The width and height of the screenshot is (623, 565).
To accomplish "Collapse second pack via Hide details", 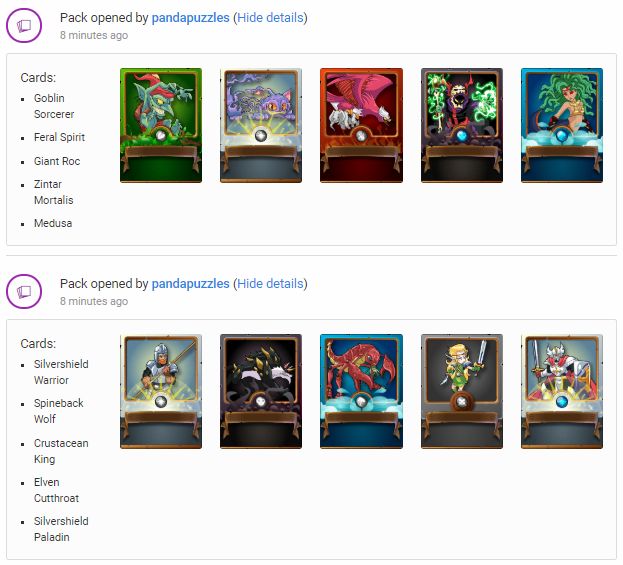I will pos(270,284).
